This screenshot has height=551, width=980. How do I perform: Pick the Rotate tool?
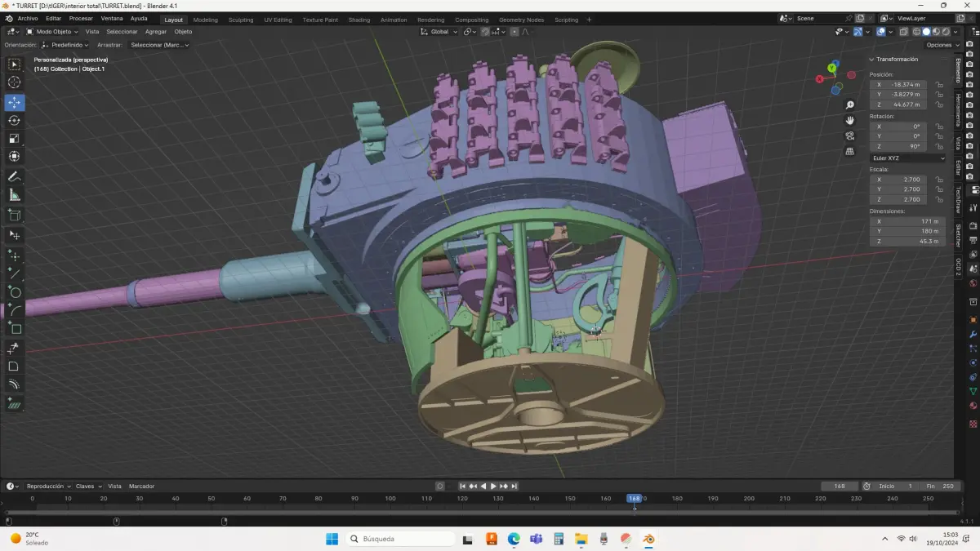point(15,120)
